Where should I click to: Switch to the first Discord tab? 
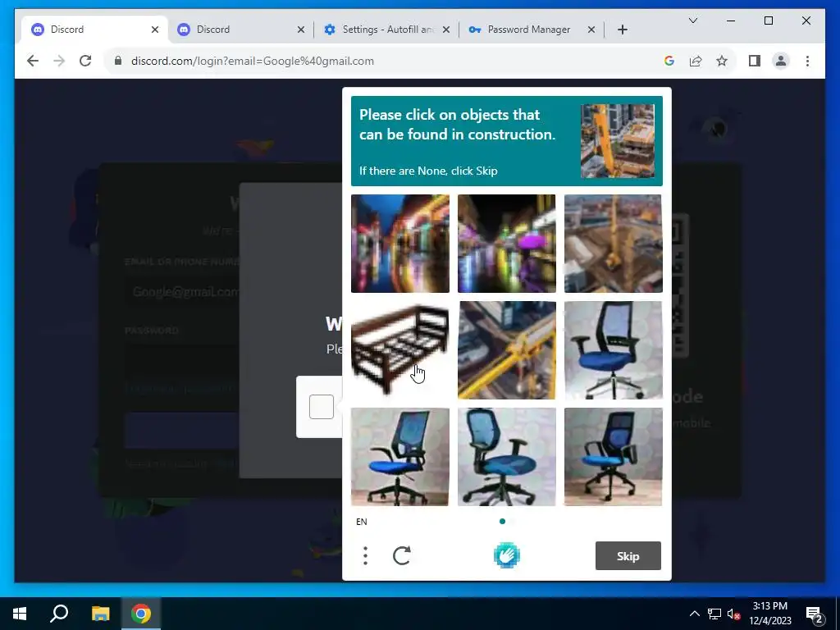[x=94, y=30]
